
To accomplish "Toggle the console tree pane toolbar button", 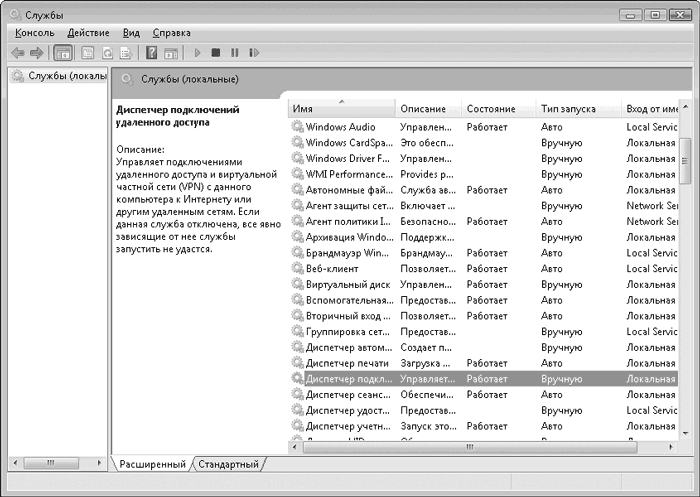I will tap(62, 52).
